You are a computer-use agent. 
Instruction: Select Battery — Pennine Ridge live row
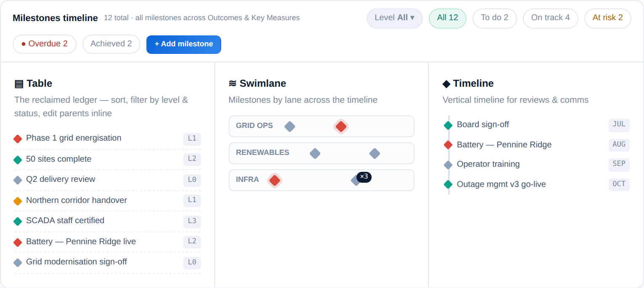108,242
